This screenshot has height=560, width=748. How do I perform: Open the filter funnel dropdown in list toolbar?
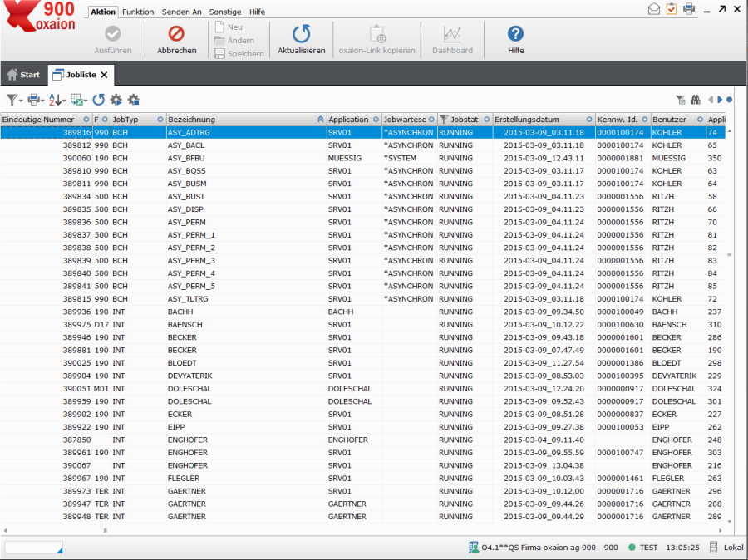pos(14,100)
